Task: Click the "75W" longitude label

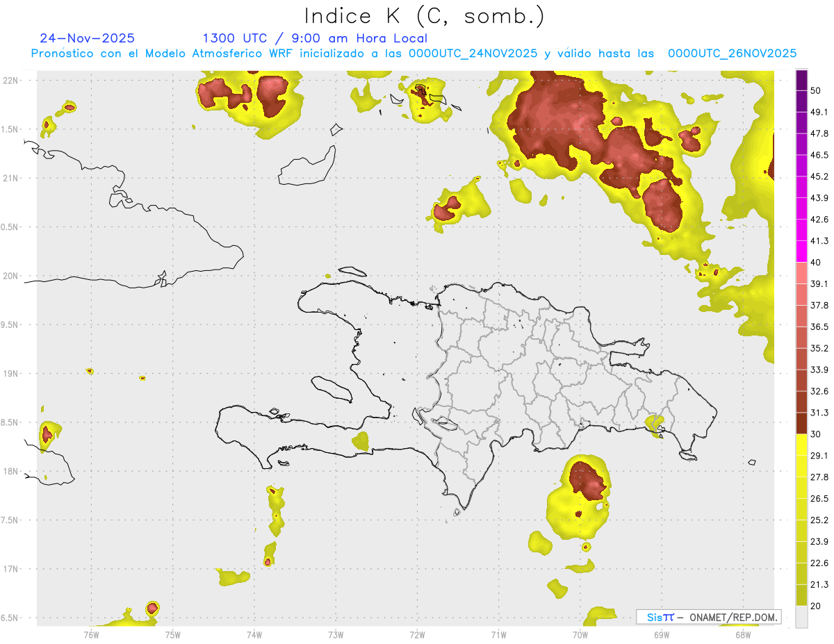Action: pyautogui.click(x=172, y=634)
